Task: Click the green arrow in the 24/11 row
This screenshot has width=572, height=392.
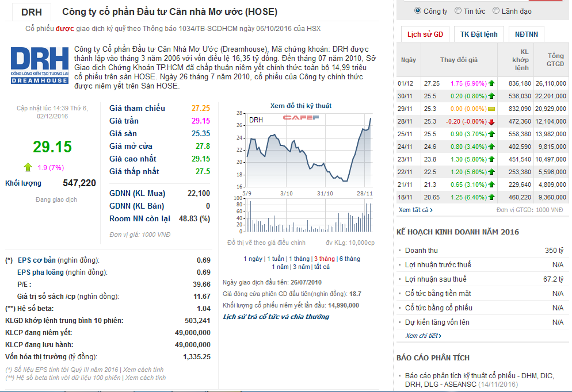Action: (491, 147)
